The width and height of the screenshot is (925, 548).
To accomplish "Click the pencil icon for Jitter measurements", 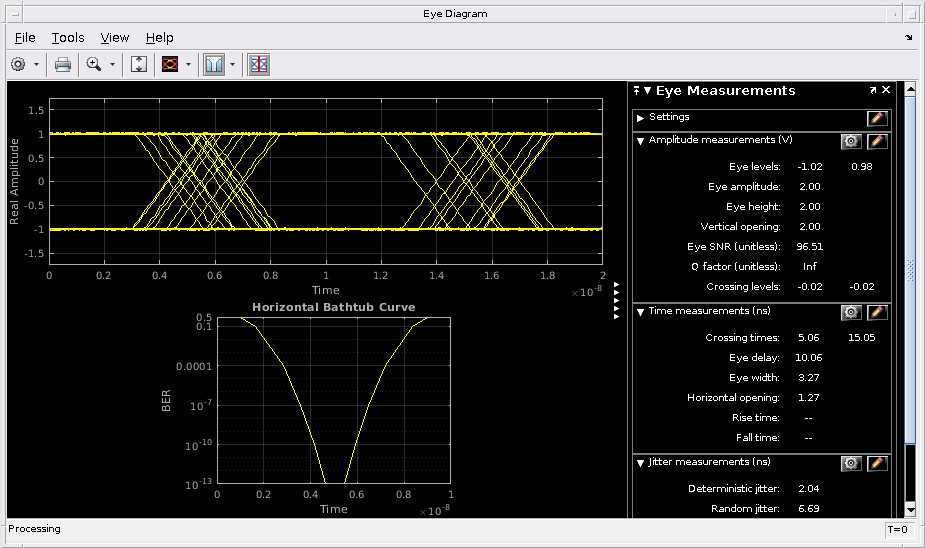I will coord(877,463).
